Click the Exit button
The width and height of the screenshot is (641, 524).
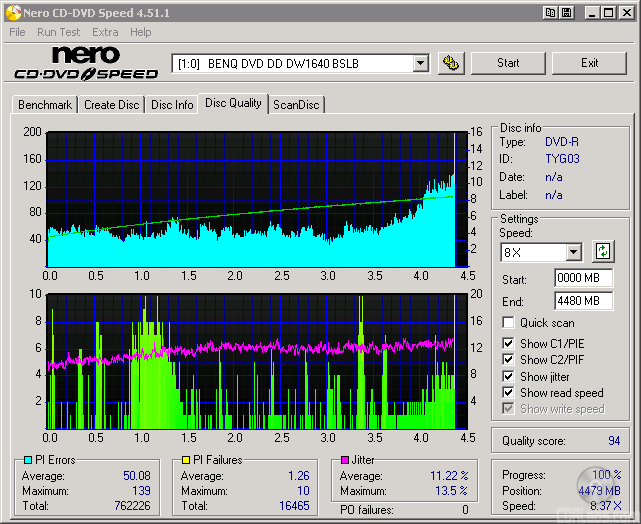click(x=589, y=63)
